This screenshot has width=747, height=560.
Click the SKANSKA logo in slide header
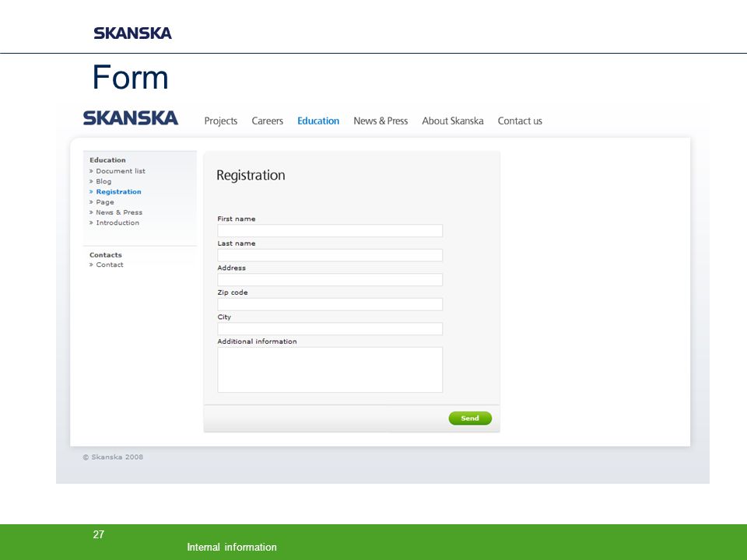point(132,33)
